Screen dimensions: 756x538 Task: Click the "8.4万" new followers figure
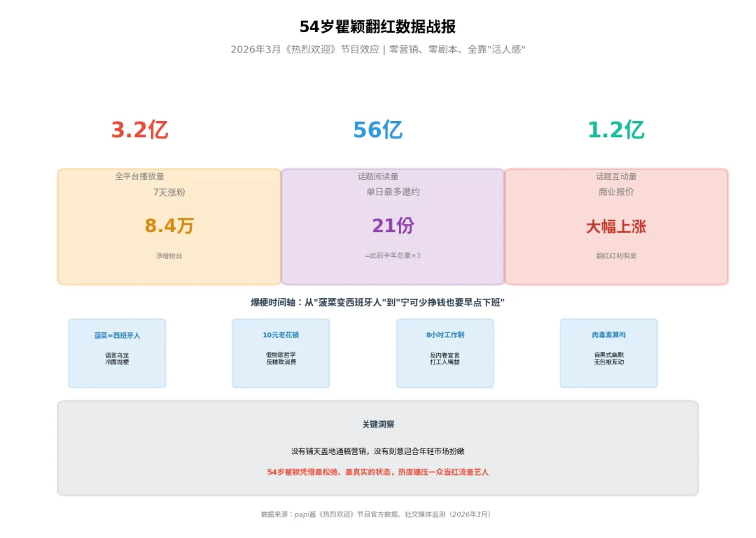tap(168, 226)
